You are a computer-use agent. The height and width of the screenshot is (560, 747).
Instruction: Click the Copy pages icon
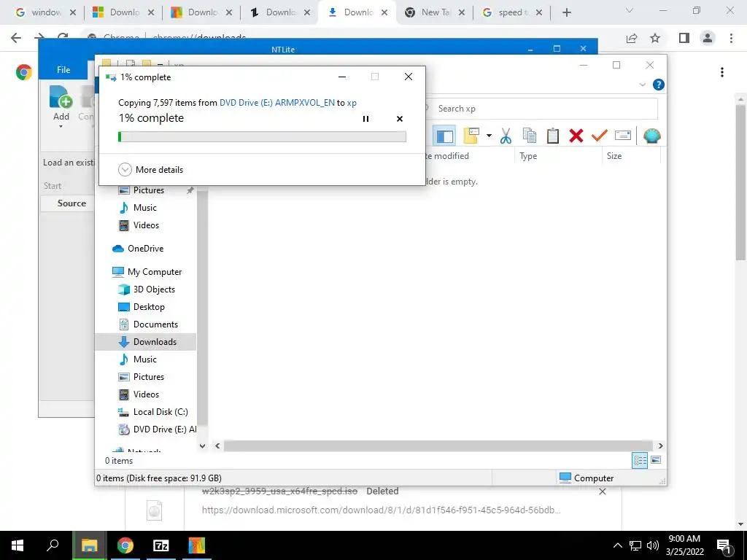click(530, 136)
